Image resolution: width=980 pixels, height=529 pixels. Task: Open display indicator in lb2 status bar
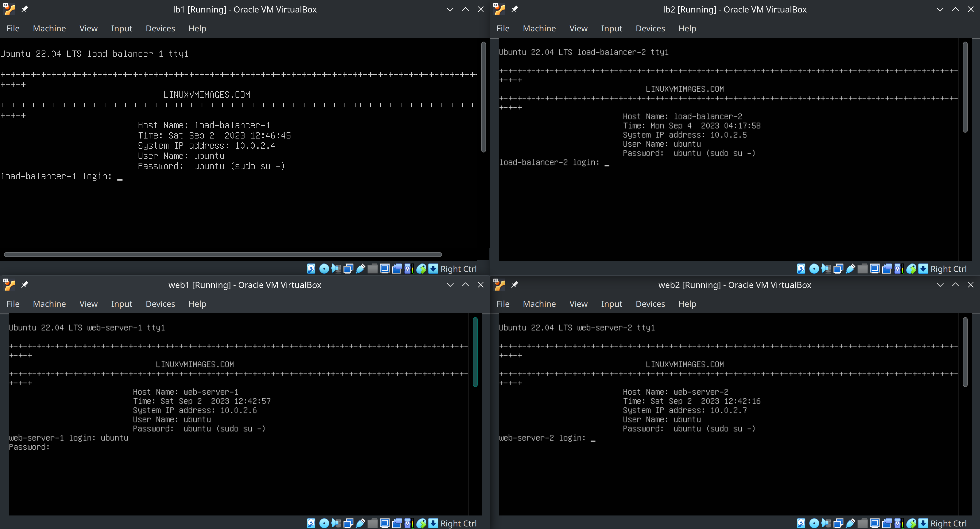pyautogui.click(x=875, y=269)
